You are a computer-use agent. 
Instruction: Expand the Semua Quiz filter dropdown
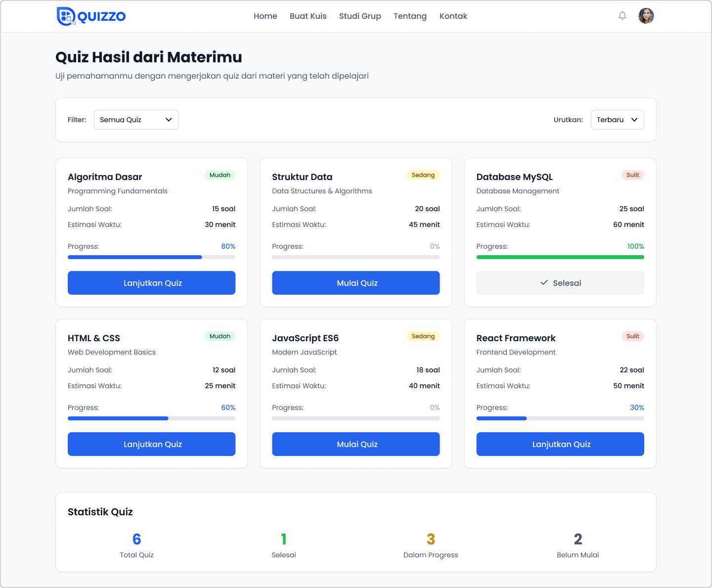point(136,120)
